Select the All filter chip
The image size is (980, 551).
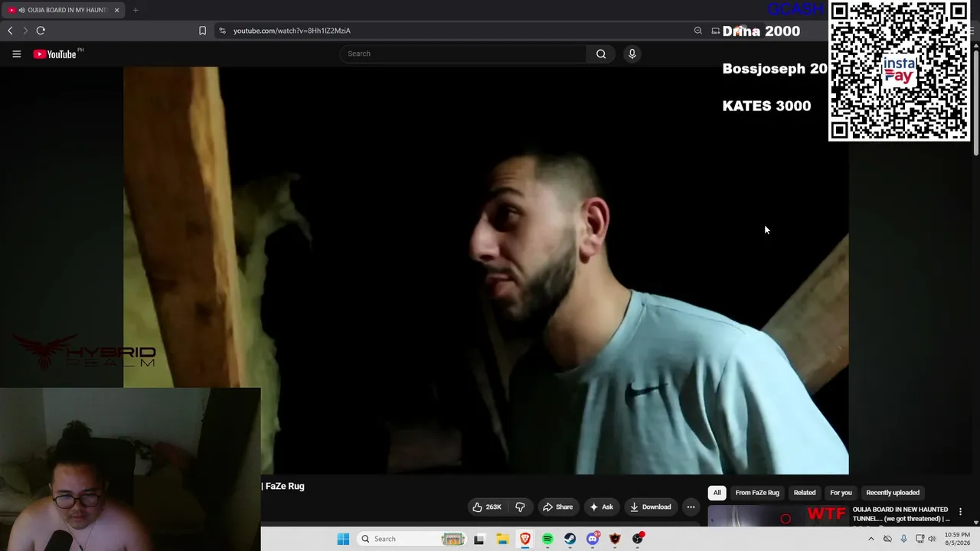pos(717,493)
